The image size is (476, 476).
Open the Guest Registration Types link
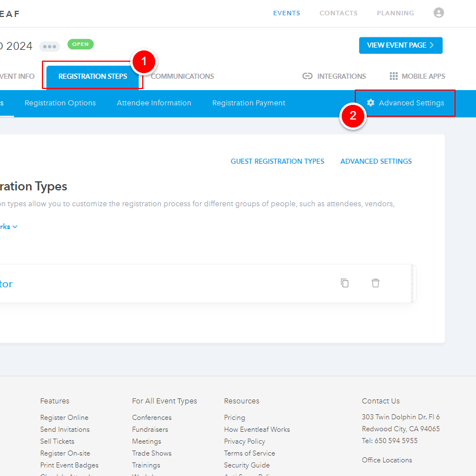tap(278, 161)
